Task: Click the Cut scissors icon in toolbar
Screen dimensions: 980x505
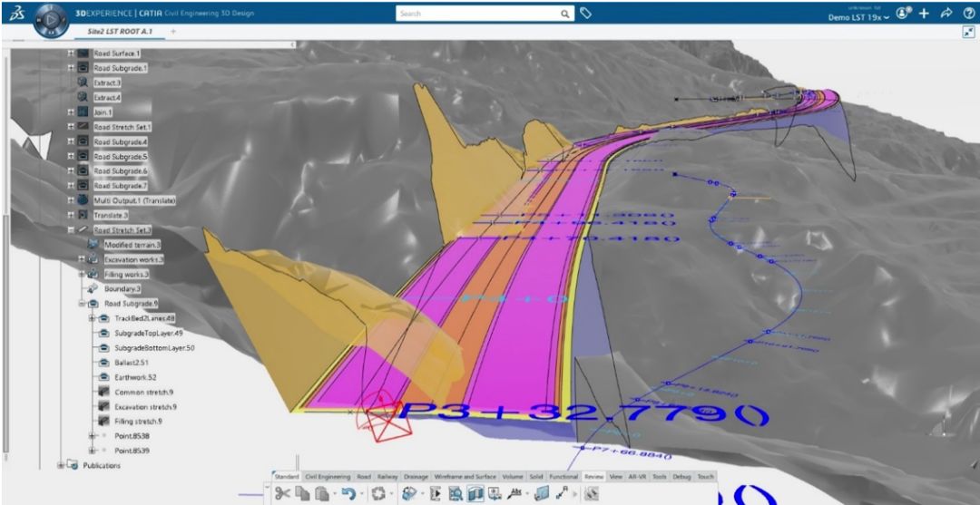Action: [x=282, y=494]
